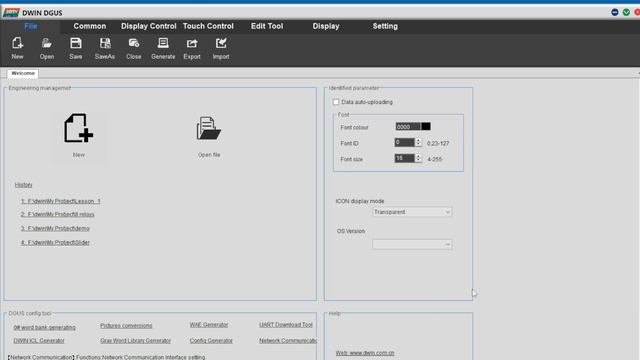Viewport: 640px width, 360px height.
Task: Toggle Data auto-uploading checkbox
Action: tap(336, 102)
